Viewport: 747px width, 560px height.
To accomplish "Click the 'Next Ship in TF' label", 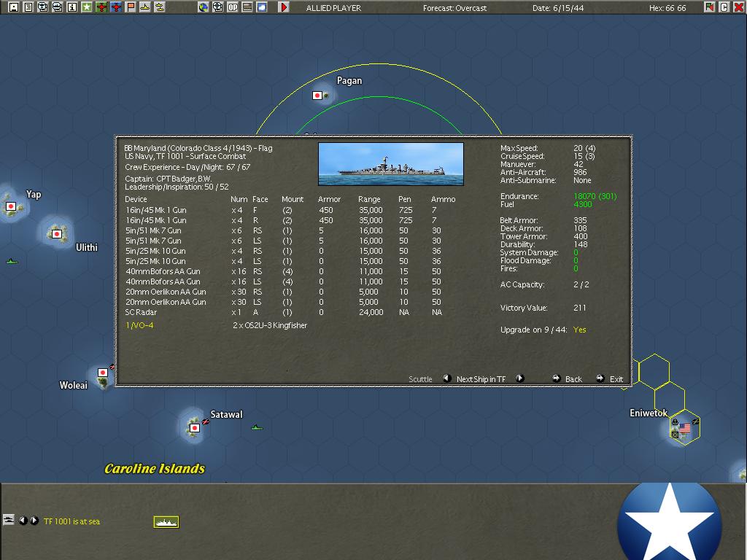I will 481,379.
